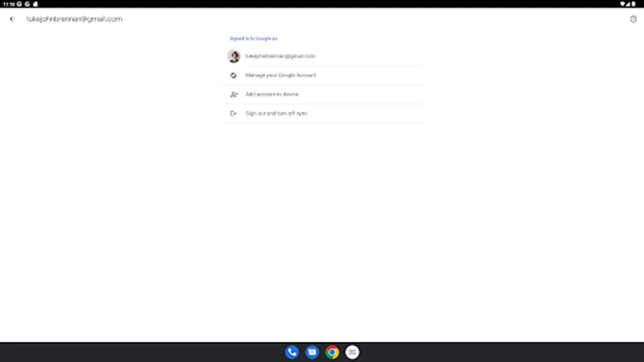Select the account profile avatar
This screenshot has width=644, height=362.
(234, 56)
